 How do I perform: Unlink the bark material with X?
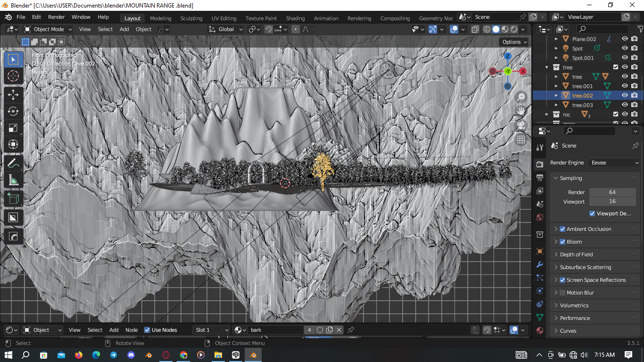339,330
